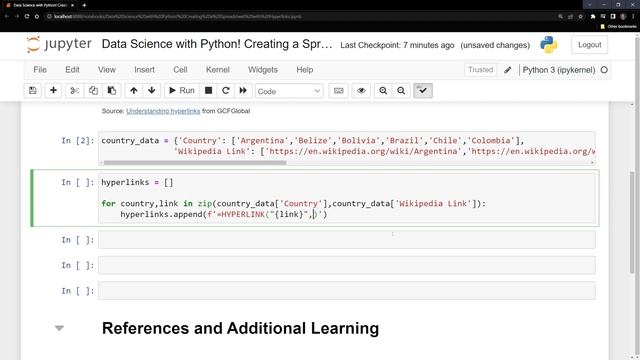Rename the notebook via its title
640x360 pixels.
217,44
